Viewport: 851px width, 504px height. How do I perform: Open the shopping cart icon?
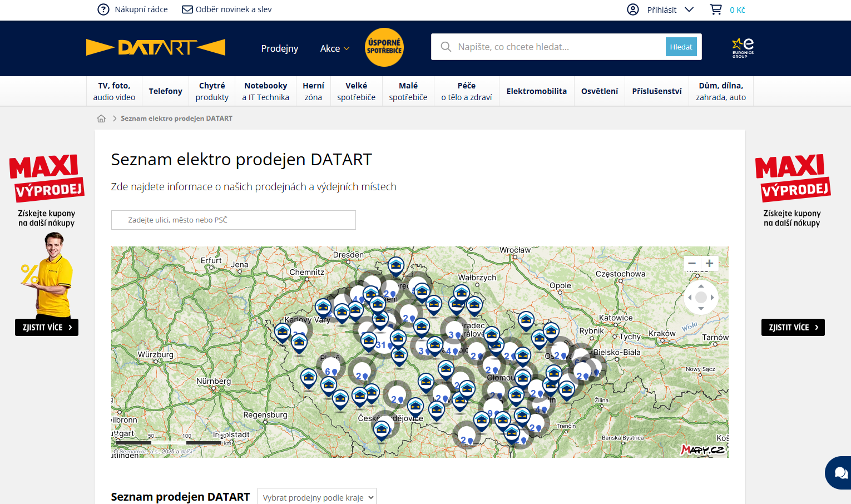pos(716,9)
